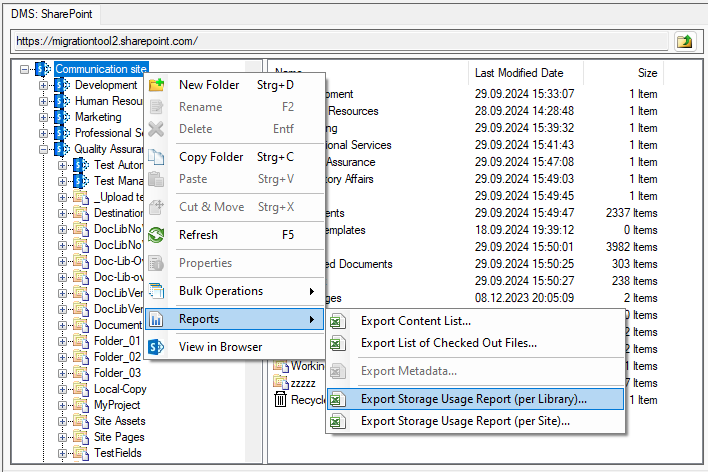This screenshot has width=708, height=472.
Task: Click the Local-Copy library icon in tree
Action: pyautogui.click(x=81, y=389)
